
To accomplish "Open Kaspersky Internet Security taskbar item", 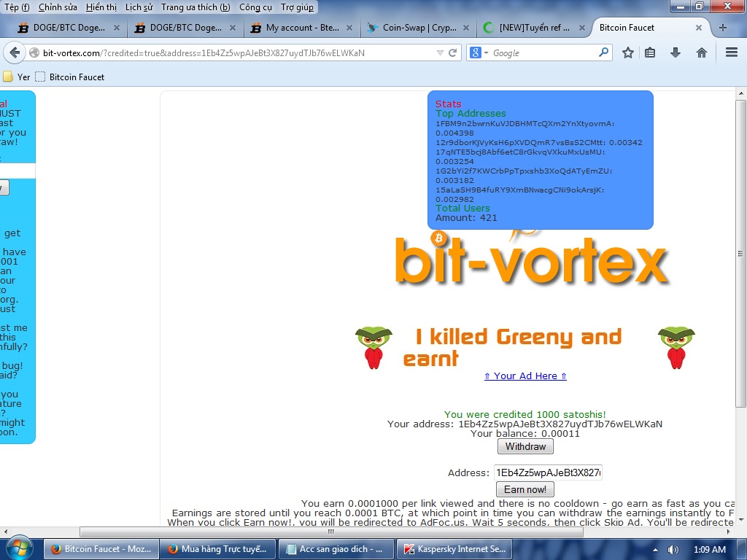I will click(x=454, y=549).
